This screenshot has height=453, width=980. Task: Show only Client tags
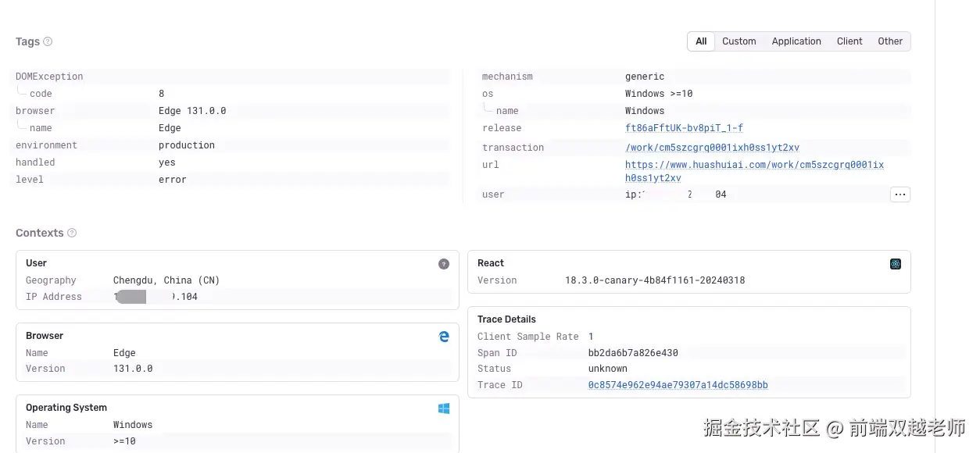pyautogui.click(x=849, y=41)
